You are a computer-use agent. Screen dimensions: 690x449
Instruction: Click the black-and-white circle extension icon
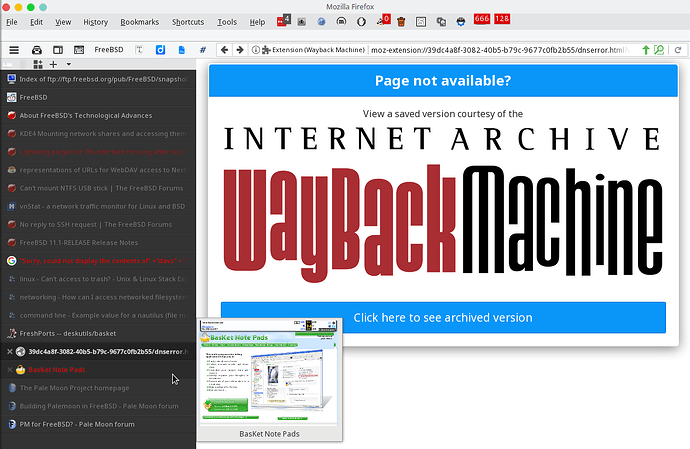361,22
